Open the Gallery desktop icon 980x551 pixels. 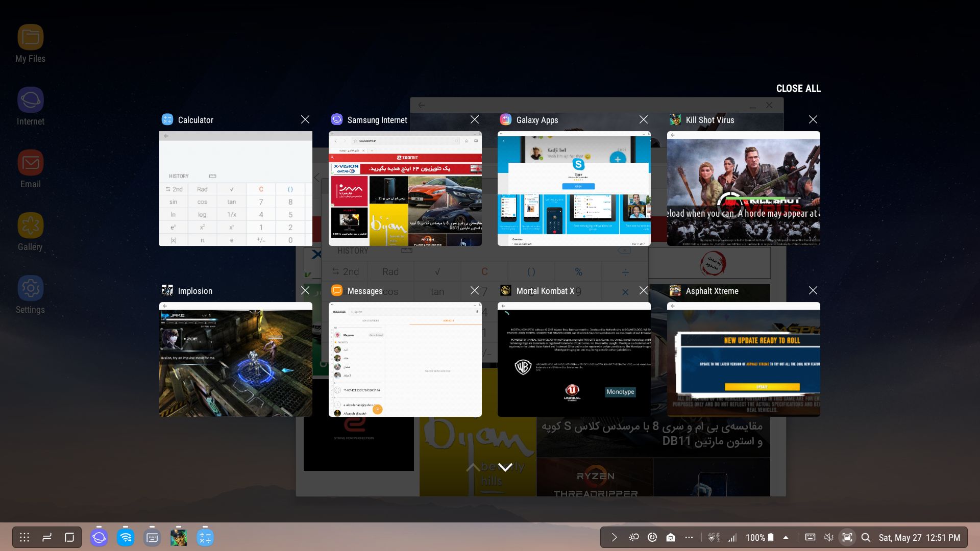[x=30, y=232]
